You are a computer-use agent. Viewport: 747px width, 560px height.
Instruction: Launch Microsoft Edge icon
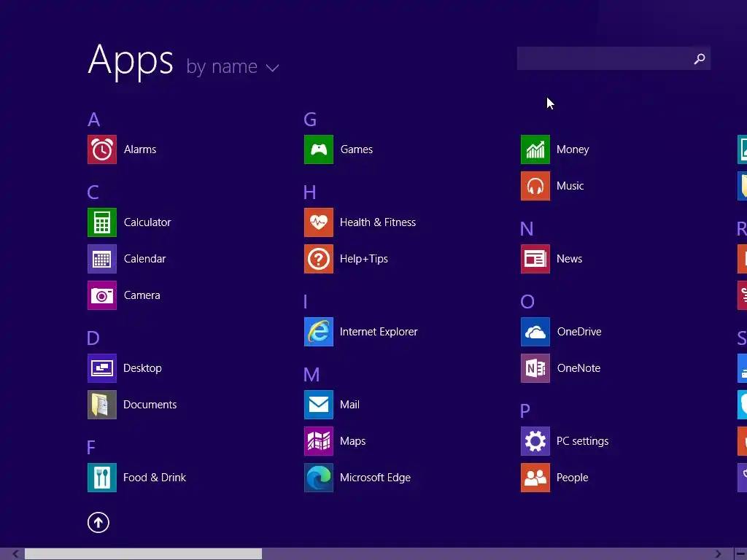[x=319, y=478]
